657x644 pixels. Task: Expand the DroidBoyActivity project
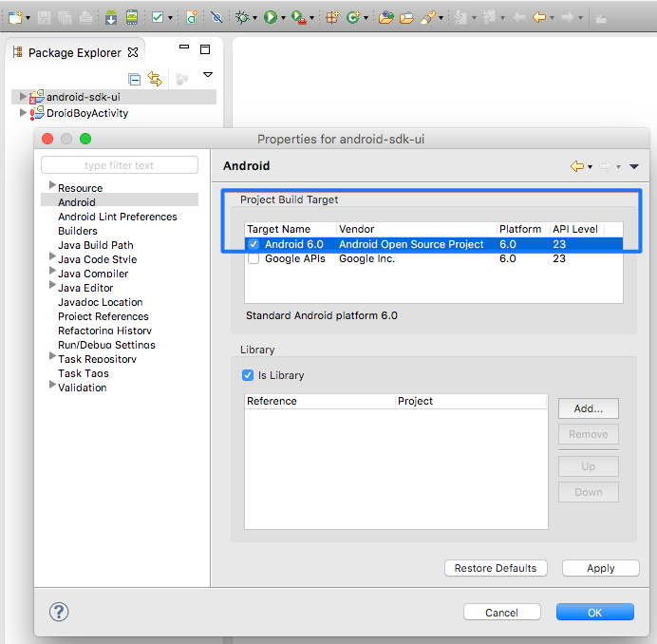tap(24, 113)
